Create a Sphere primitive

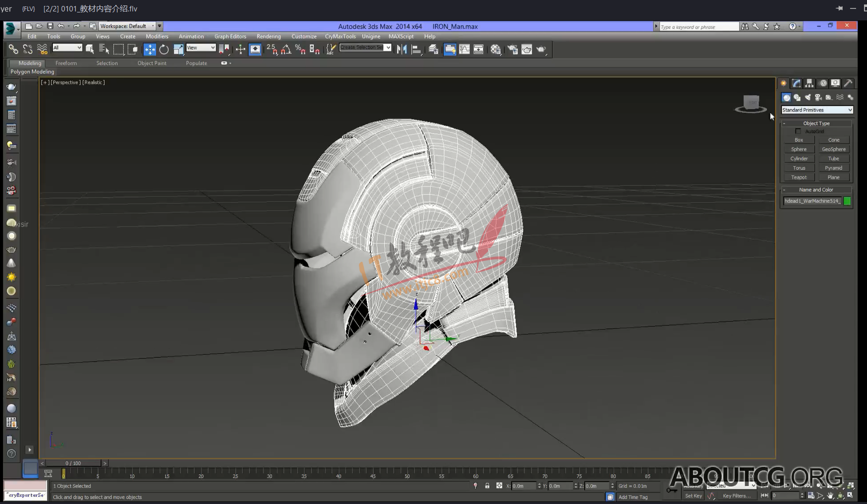coord(799,149)
